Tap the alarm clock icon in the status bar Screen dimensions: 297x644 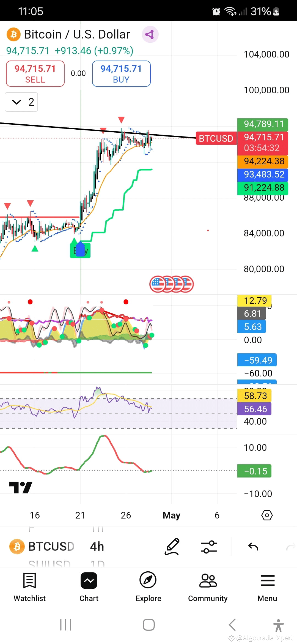216,12
